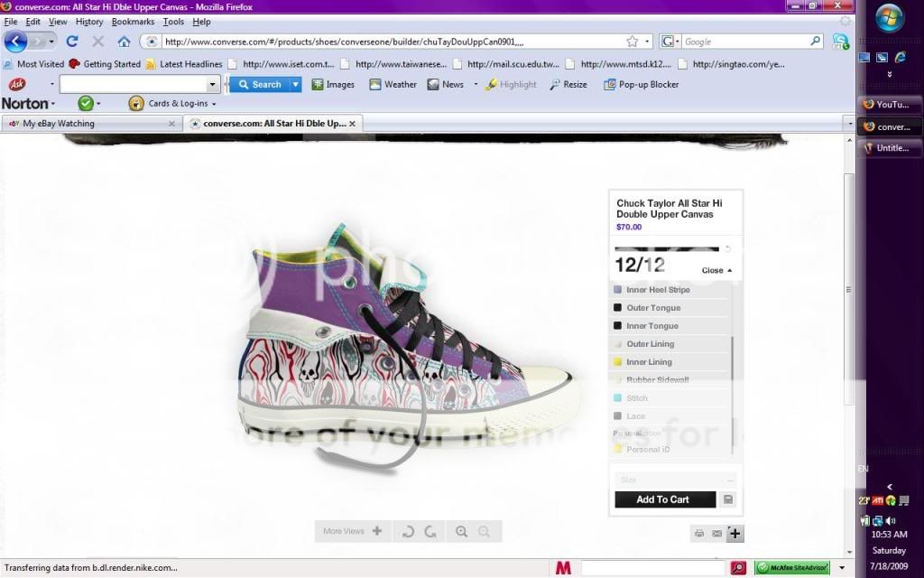The image size is (924, 578).
Task: Print the shoe design
Action: point(699,533)
